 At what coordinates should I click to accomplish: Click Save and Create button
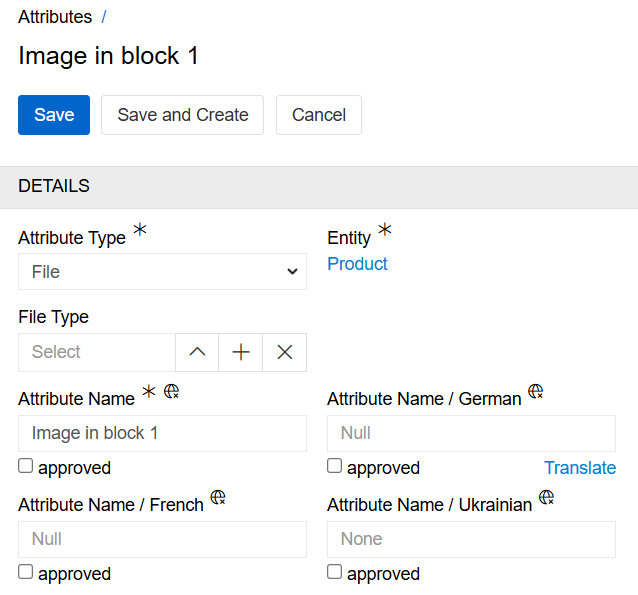click(x=183, y=115)
